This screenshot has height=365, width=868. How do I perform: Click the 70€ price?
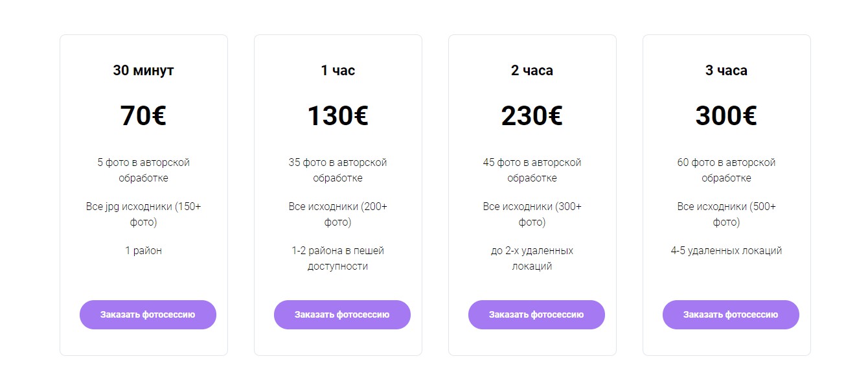(144, 116)
